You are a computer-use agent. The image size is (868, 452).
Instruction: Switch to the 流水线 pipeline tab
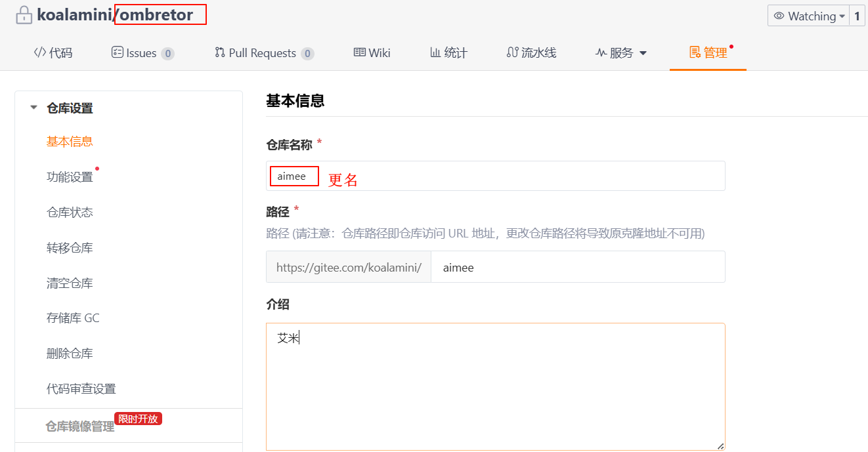(531, 53)
